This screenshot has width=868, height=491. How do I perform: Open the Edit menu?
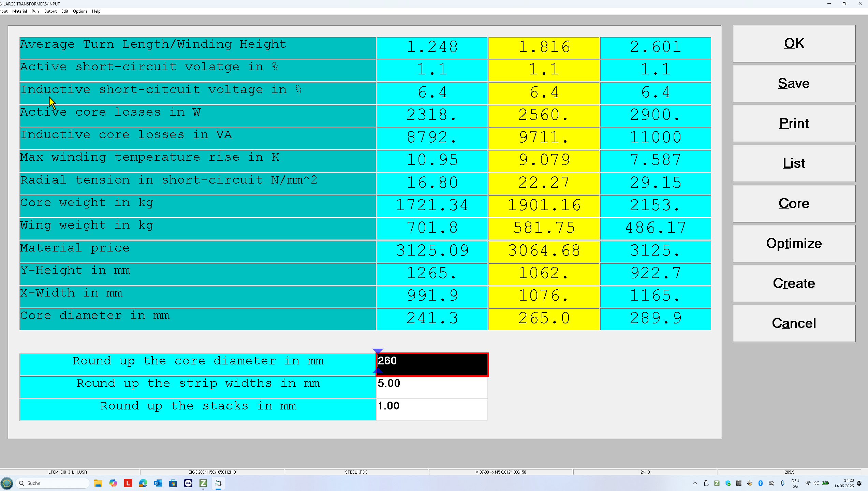[65, 11]
